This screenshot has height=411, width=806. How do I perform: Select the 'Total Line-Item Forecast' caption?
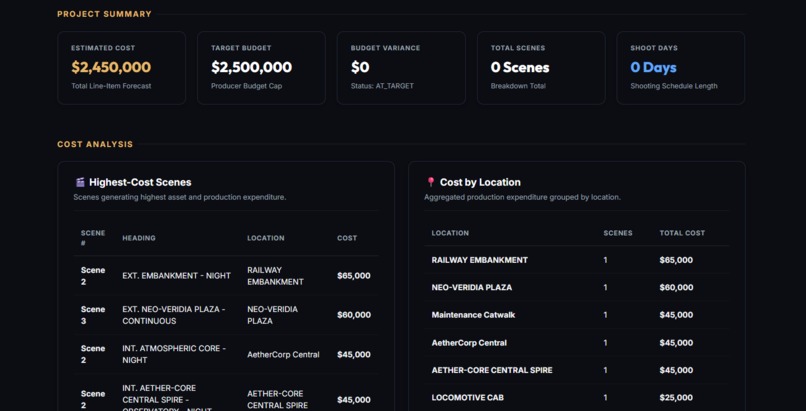pyautogui.click(x=112, y=86)
